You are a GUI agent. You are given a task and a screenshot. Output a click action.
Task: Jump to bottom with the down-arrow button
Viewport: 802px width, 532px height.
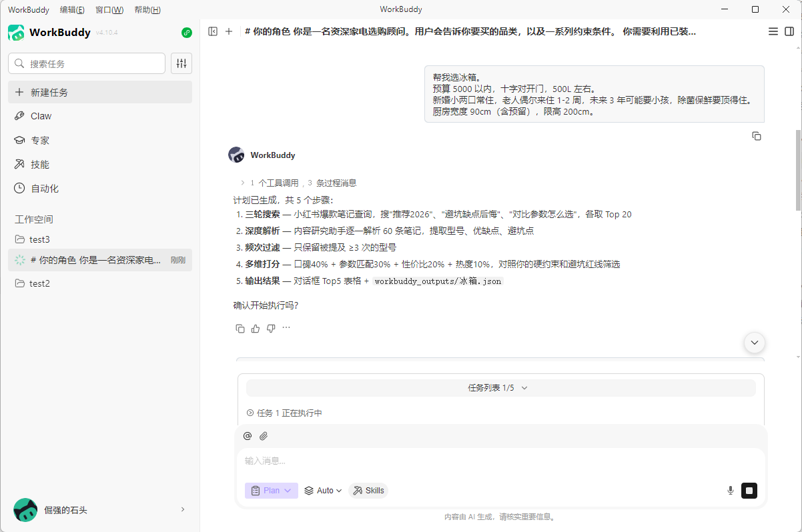(755, 342)
